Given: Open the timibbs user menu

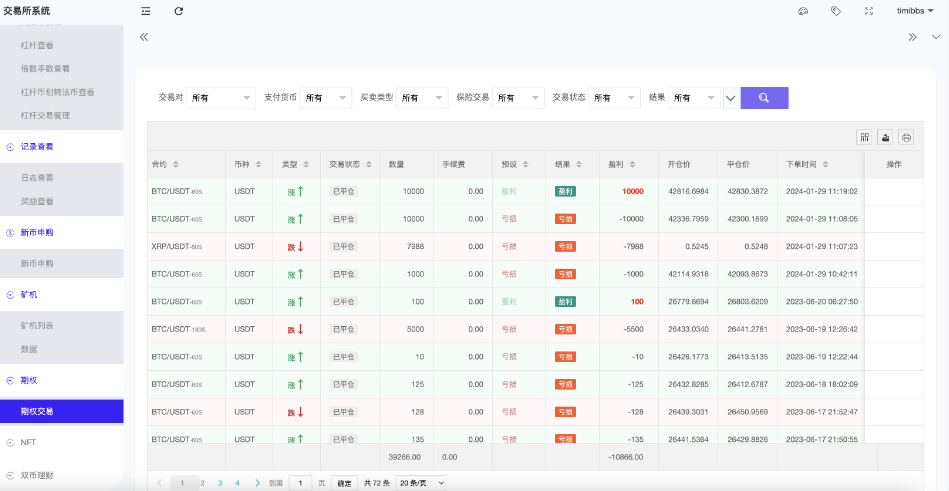Looking at the screenshot, I should pyautogui.click(x=915, y=11).
